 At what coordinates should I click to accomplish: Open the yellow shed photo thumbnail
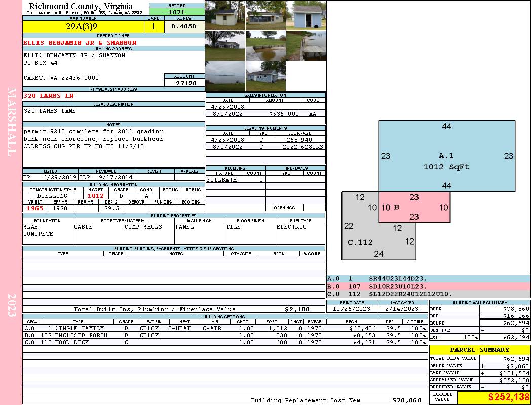(x=225, y=15)
